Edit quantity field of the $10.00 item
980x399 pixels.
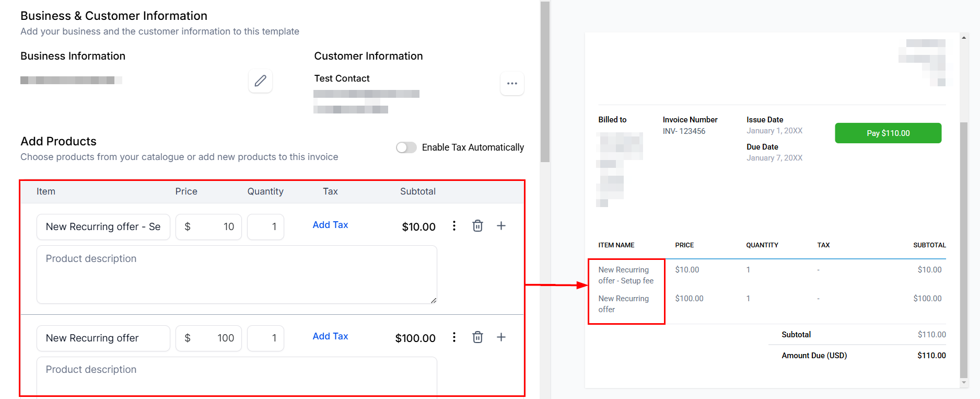pyautogui.click(x=265, y=227)
